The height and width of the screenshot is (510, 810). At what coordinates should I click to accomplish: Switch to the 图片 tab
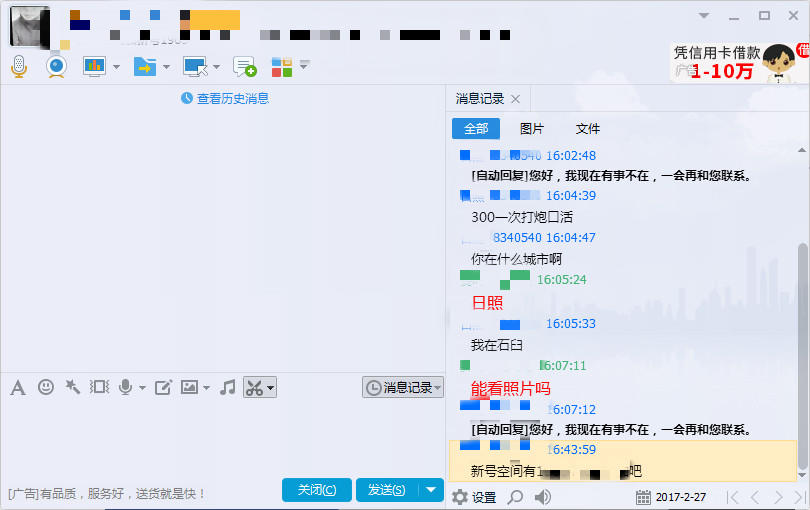tap(532, 129)
